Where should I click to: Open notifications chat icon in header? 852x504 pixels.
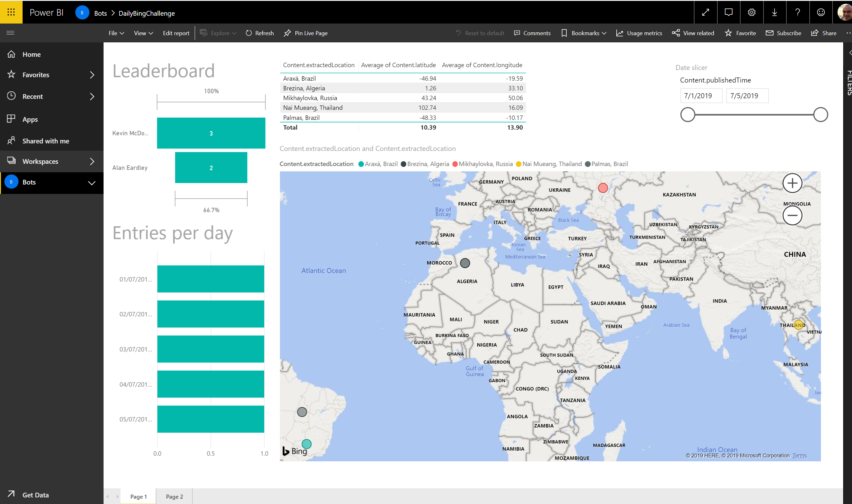728,13
